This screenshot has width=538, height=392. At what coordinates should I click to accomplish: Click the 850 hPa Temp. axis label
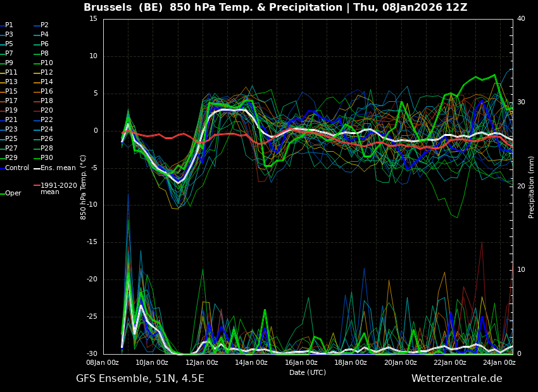(84, 186)
